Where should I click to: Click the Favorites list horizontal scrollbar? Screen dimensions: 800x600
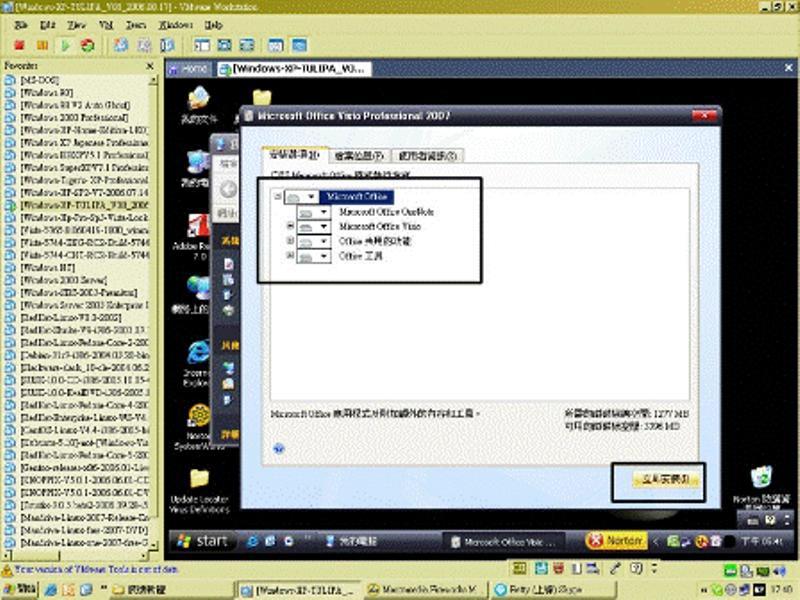click(x=76, y=555)
